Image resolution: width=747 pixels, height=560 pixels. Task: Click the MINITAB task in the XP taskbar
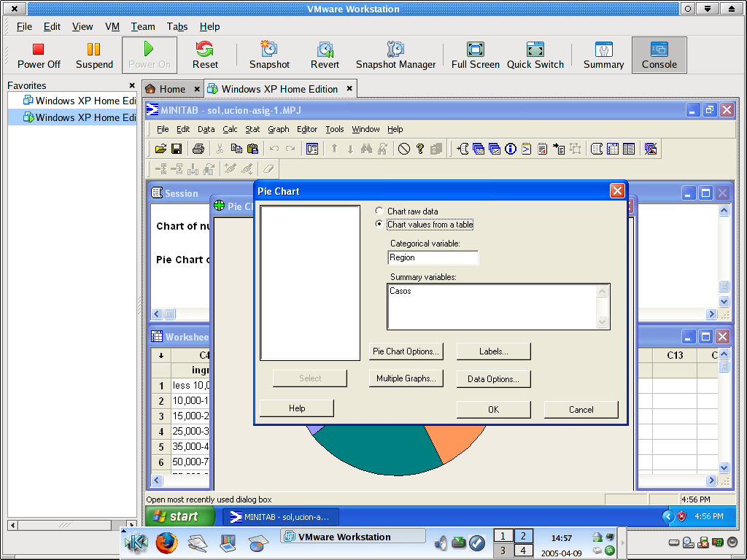point(281,517)
